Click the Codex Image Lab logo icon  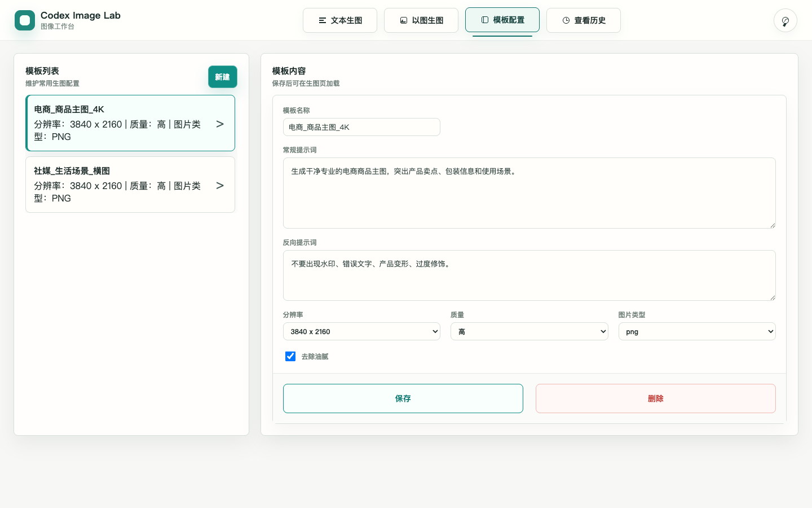pos(25,20)
